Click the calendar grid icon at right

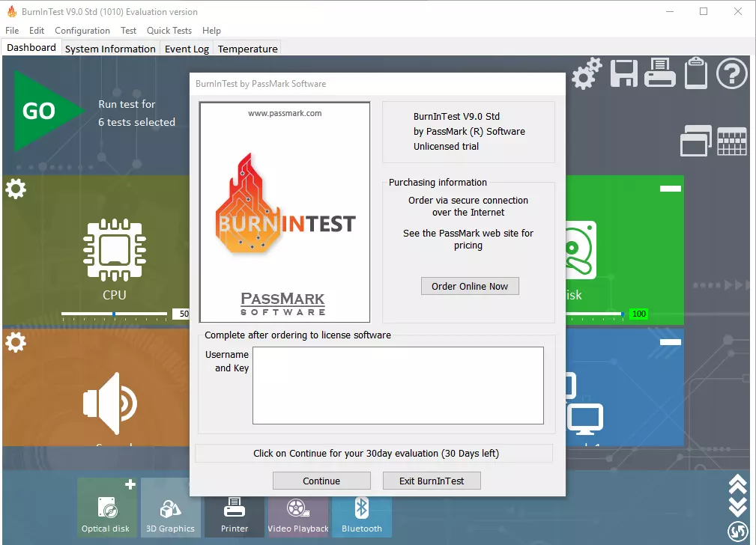pos(732,141)
